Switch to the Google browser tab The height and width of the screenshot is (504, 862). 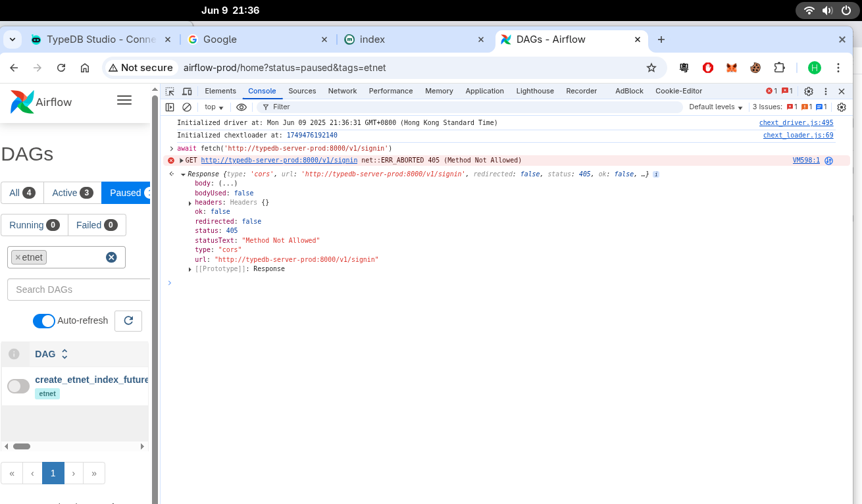(257, 39)
